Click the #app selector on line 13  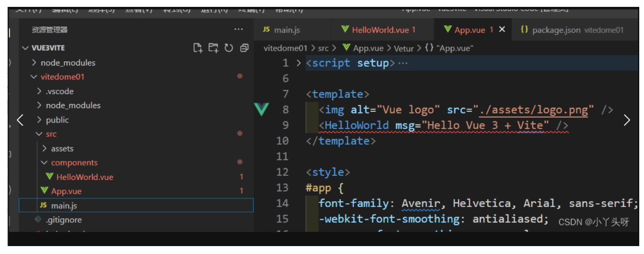tap(318, 188)
